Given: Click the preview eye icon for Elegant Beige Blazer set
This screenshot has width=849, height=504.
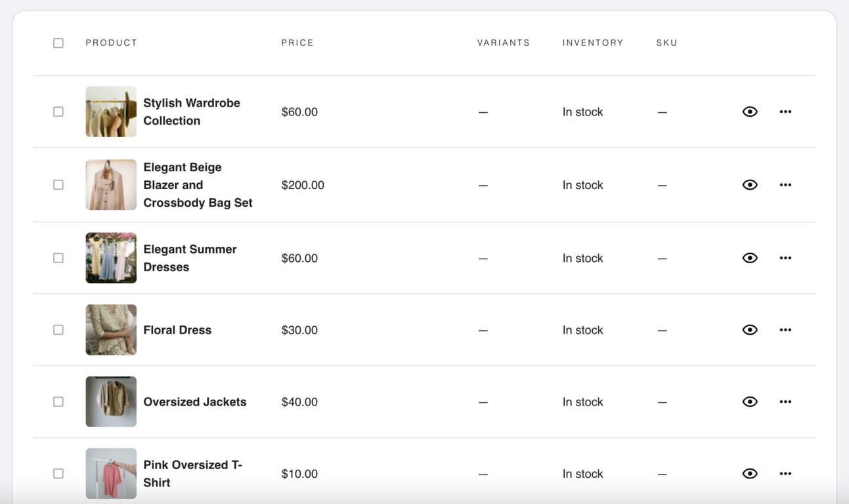Looking at the screenshot, I should 750,184.
